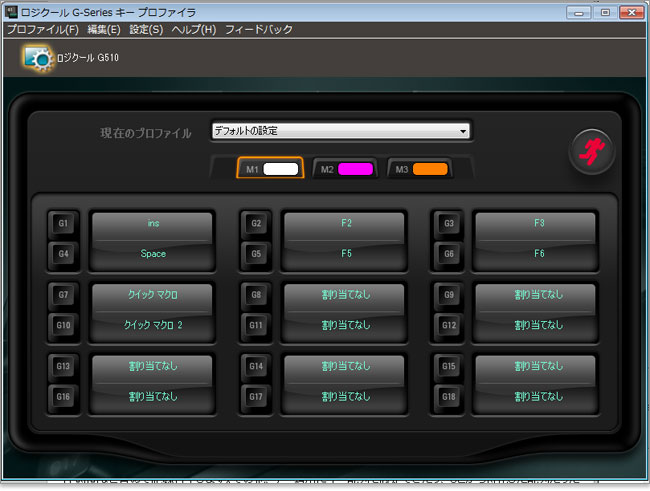This screenshot has width=650, height=491.
Task: Click the red running-man game mode icon
Action: coord(591,151)
